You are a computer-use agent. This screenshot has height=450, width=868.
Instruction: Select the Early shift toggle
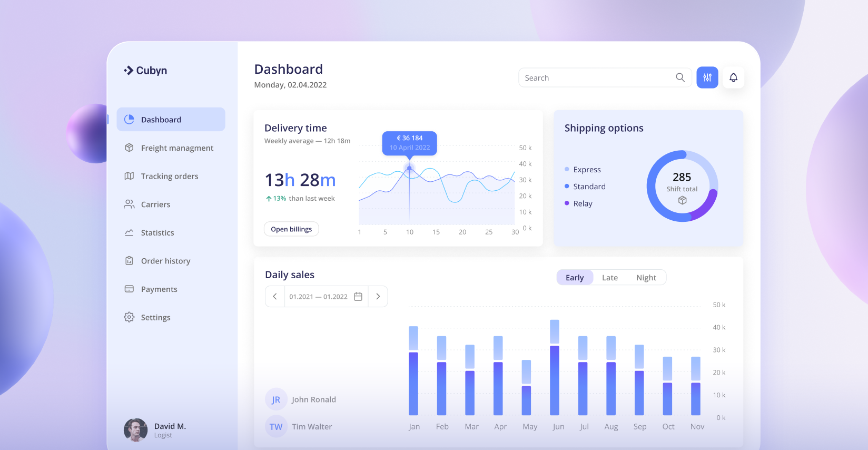click(x=575, y=278)
